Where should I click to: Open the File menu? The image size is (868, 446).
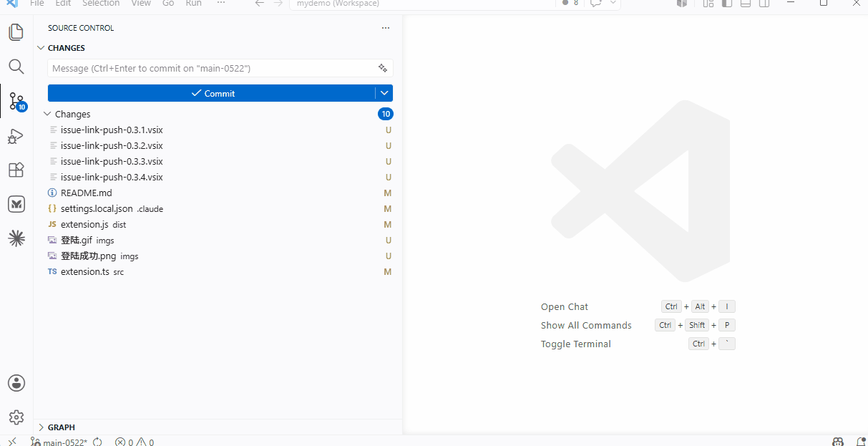pos(37,4)
